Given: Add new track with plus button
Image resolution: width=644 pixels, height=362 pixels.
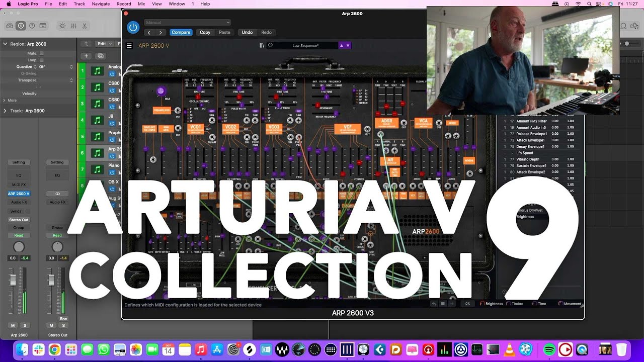Looking at the screenshot, I should coord(86,56).
